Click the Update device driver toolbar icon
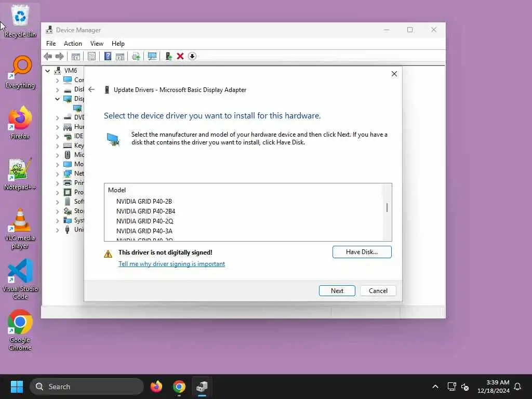The image size is (532, 399). click(168, 56)
